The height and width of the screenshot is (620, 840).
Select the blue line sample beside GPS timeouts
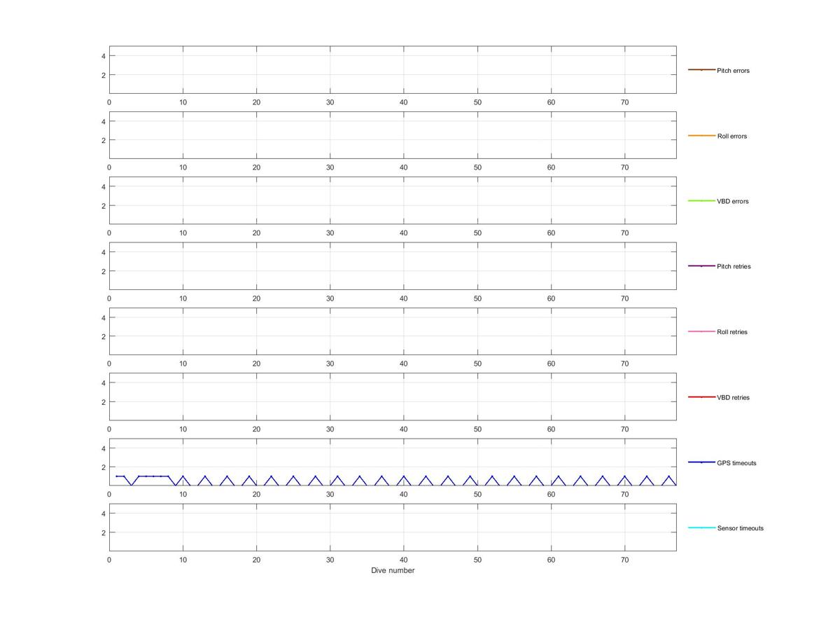click(701, 462)
